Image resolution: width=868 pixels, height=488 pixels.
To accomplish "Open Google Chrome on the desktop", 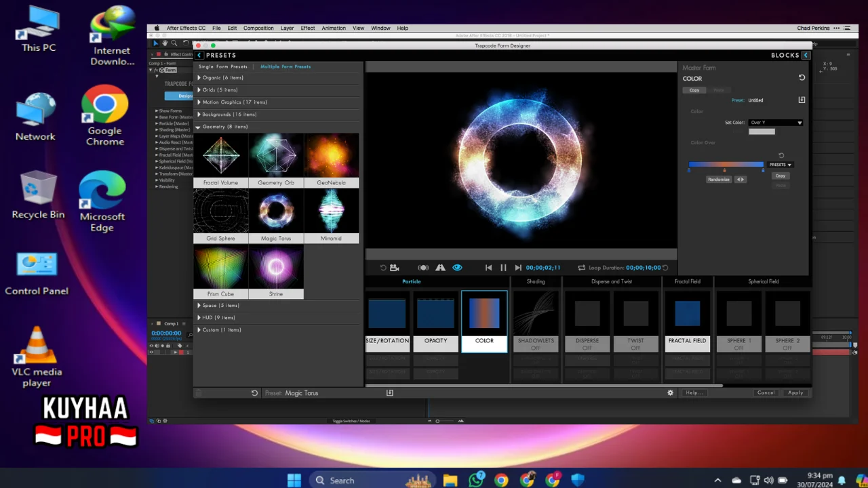I will pos(105,115).
